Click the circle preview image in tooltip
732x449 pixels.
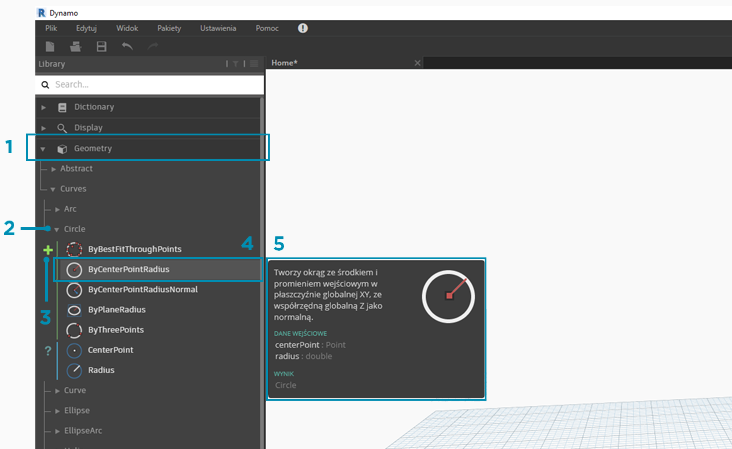click(448, 296)
